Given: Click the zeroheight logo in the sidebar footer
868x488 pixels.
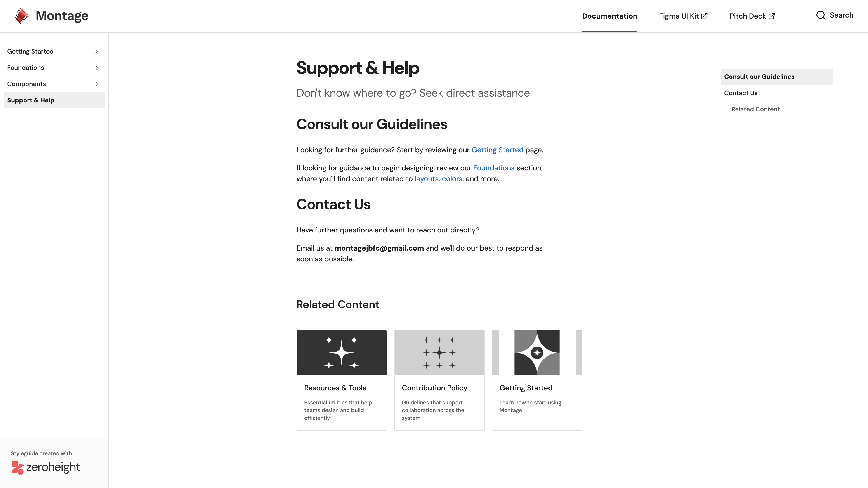Looking at the screenshot, I should (45, 467).
